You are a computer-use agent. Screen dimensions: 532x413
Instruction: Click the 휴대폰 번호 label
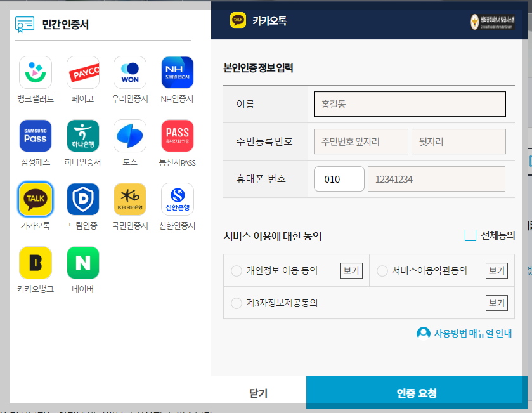click(261, 179)
